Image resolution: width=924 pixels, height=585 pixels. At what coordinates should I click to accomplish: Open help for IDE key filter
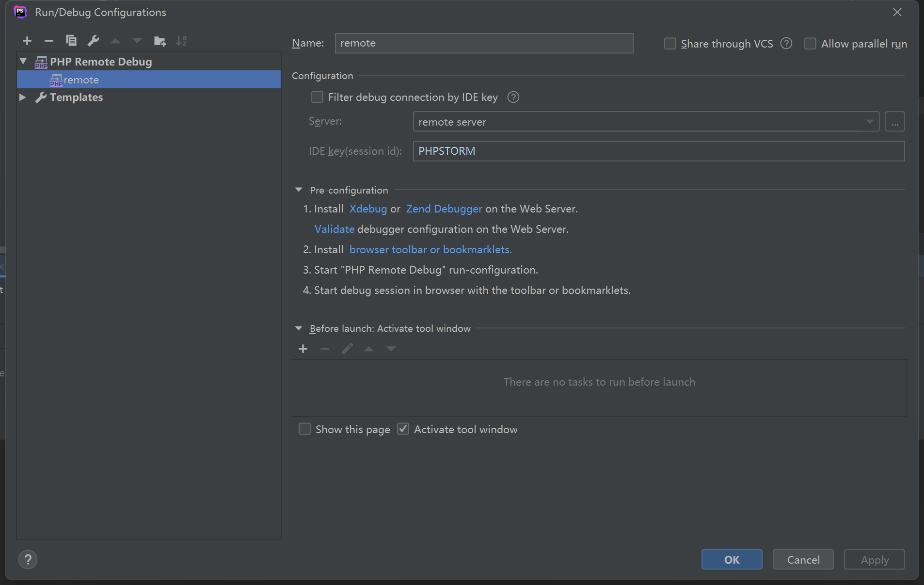513,97
